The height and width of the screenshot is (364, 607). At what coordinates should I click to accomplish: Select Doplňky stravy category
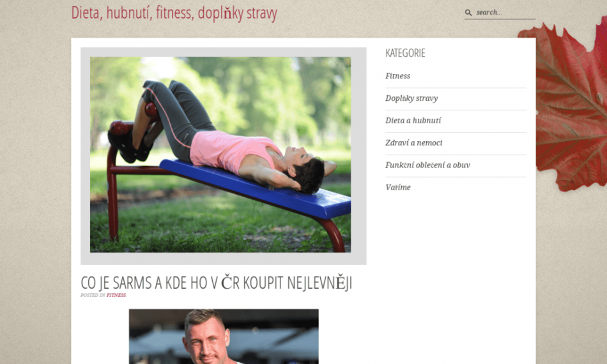[411, 98]
